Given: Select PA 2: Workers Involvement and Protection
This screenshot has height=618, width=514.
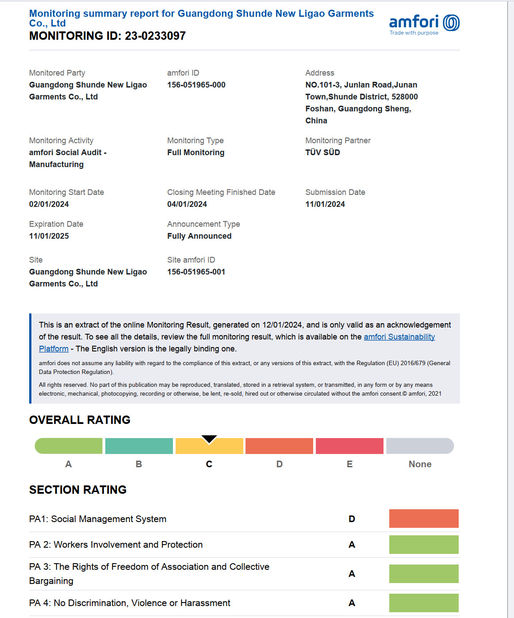Looking at the screenshot, I should coord(116,545).
